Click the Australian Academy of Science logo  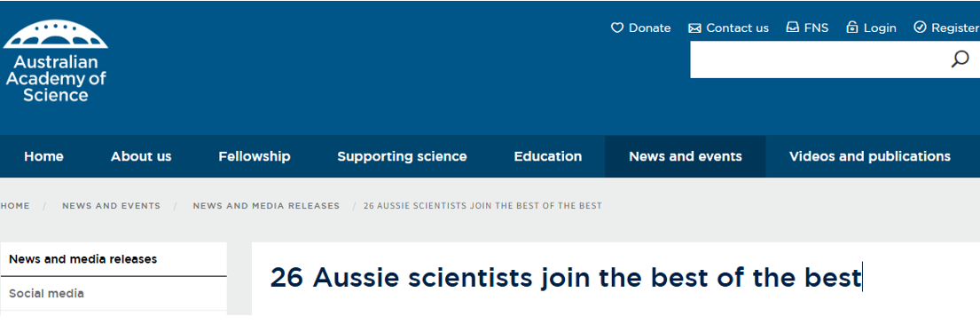click(55, 61)
